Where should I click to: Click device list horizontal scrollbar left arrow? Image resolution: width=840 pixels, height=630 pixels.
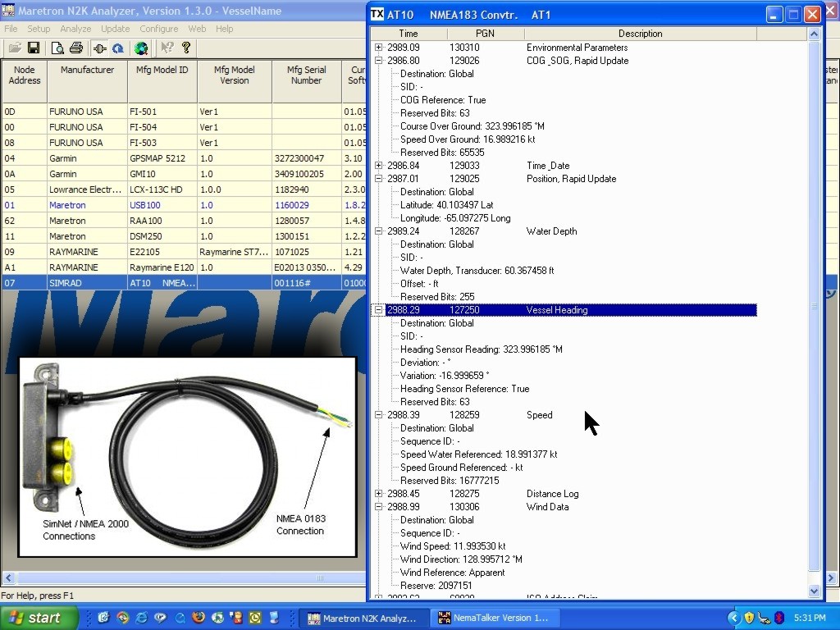[8, 578]
